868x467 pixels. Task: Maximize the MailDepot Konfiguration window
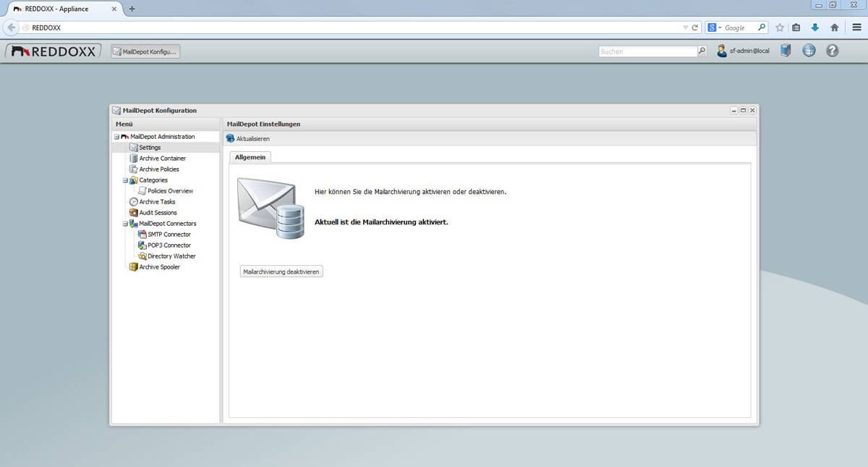[743, 110]
